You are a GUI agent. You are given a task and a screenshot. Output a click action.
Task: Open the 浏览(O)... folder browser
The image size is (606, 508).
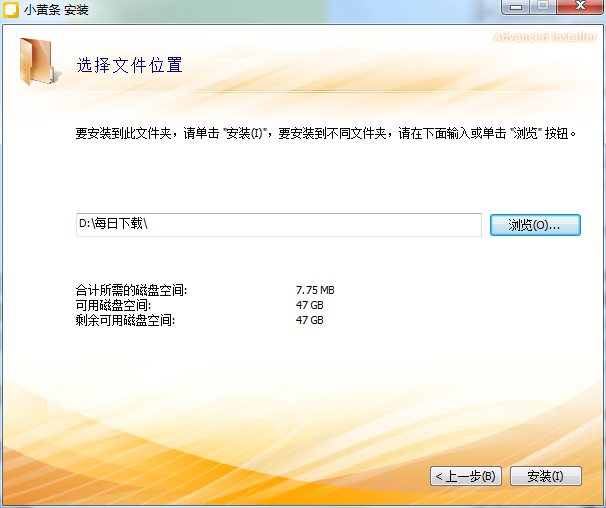point(535,225)
